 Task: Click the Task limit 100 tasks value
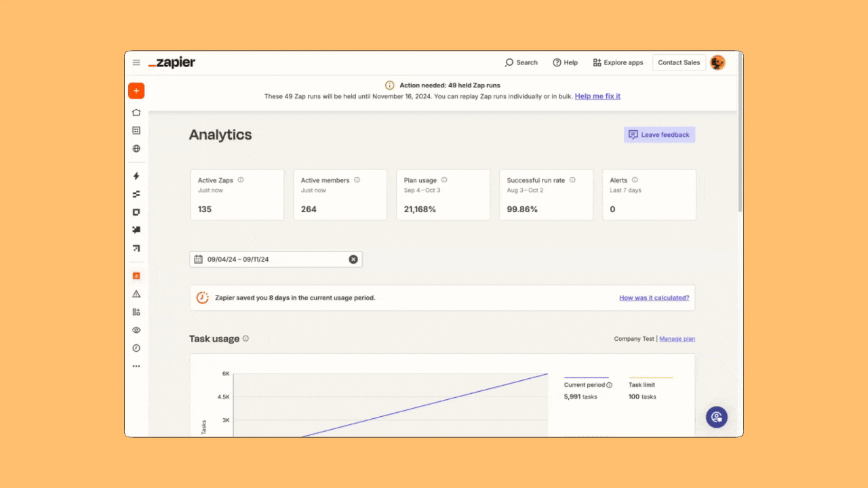642,396
